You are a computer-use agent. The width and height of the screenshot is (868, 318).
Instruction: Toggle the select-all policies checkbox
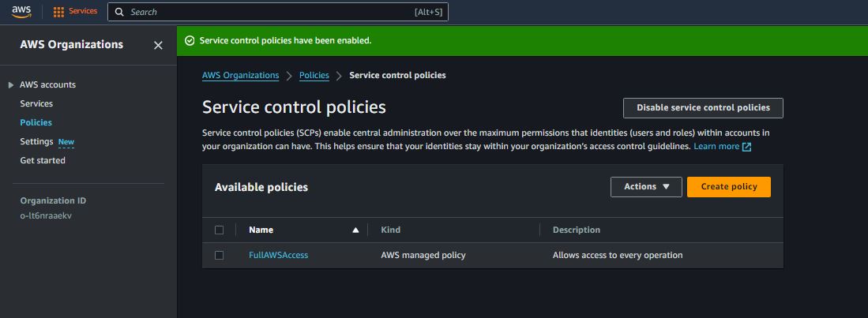pos(220,230)
